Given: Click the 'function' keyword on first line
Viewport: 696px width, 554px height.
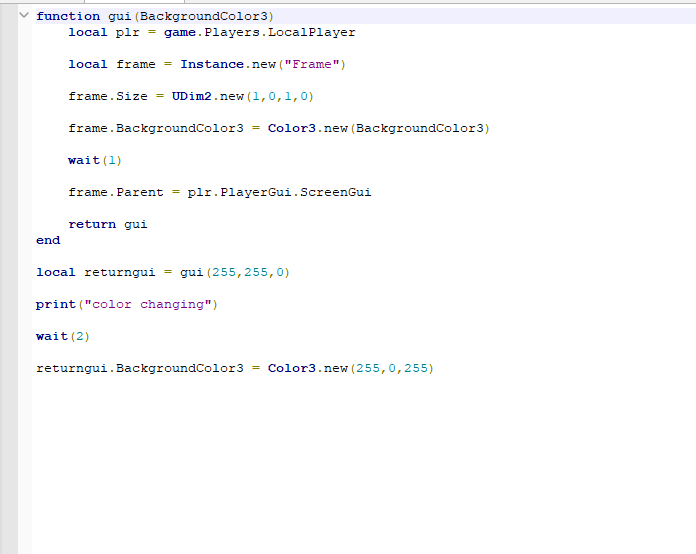Looking at the screenshot, I should pyautogui.click(x=68, y=16).
